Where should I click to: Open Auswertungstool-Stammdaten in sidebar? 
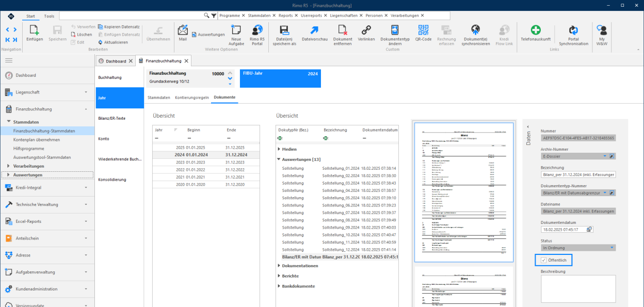(42, 157)
